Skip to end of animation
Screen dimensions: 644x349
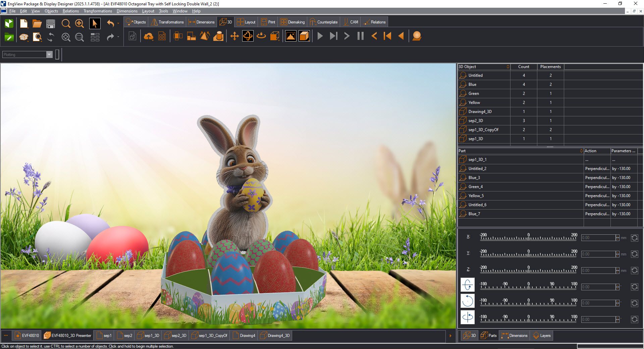click(333, 36)
